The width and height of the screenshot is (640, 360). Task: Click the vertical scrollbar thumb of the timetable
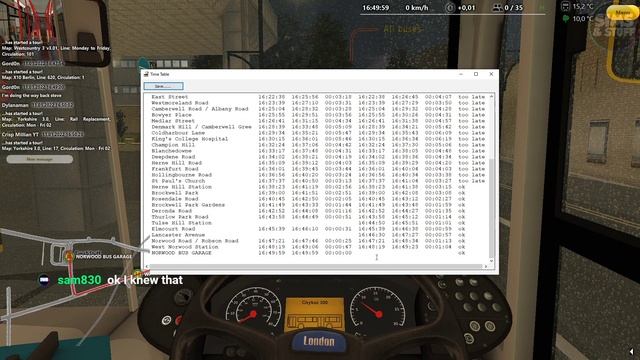click(491, 208)
